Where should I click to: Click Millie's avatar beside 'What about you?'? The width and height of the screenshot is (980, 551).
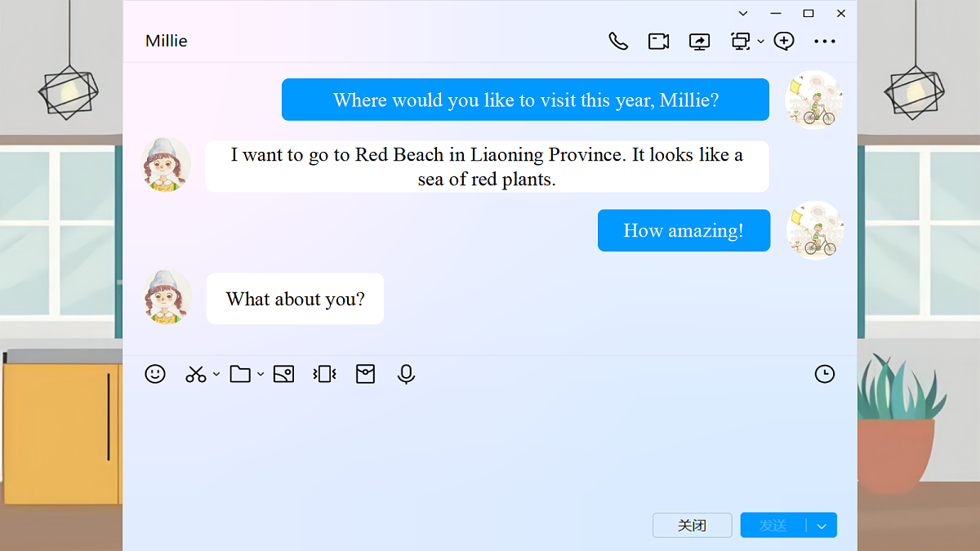coord(167,297)
